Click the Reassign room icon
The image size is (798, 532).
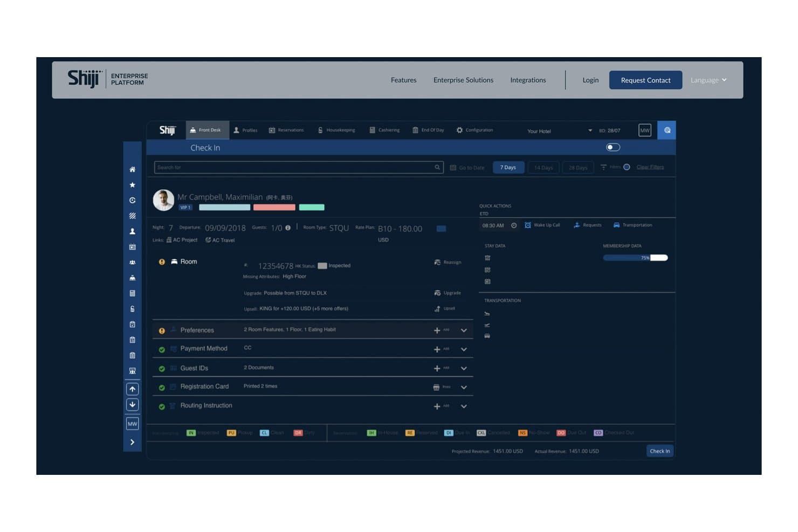pos(437,262)
